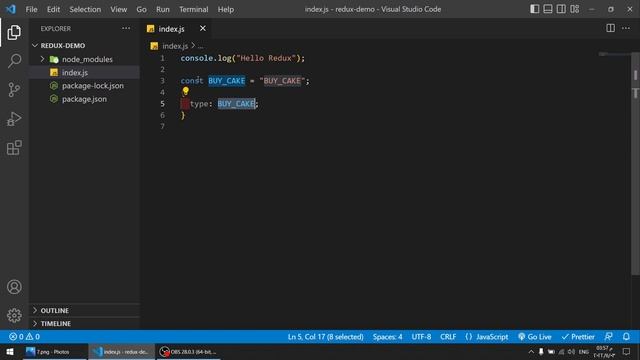Click index.js breadcrumb item
The width and height of the screenshot is (640, 360).
pyautogui.click(x=175, y=46)
